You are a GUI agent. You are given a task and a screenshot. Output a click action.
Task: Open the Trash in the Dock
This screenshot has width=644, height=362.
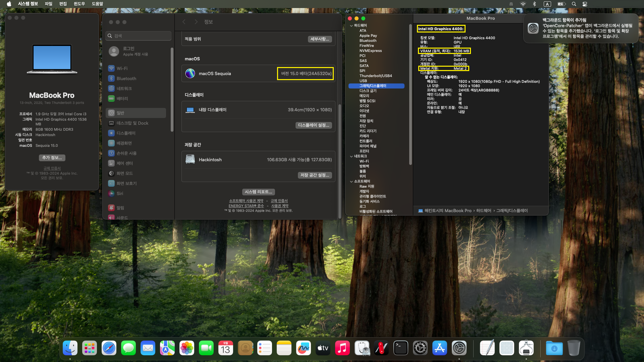[x=574, y=348]
